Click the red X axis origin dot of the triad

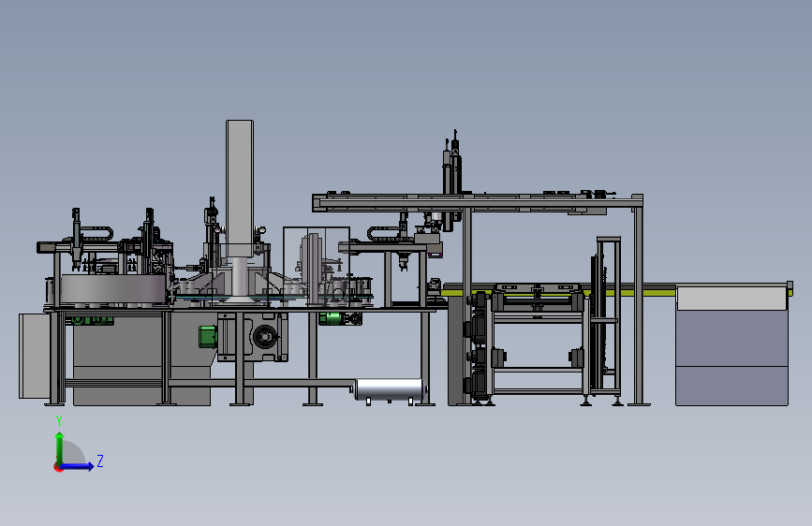point(58,467)
